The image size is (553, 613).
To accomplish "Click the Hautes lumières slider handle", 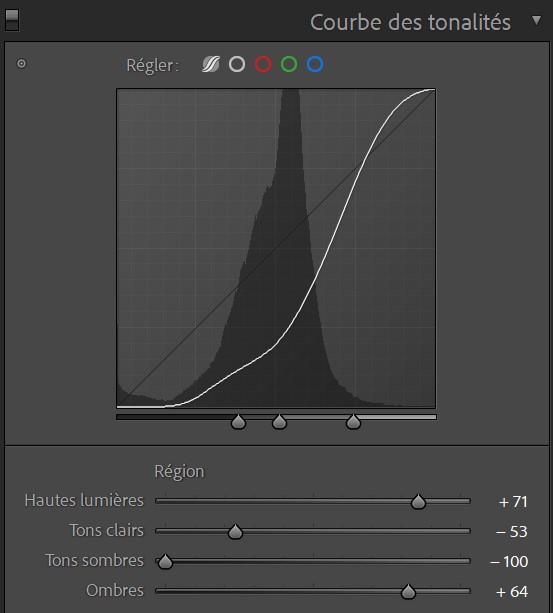I will 418,502.
